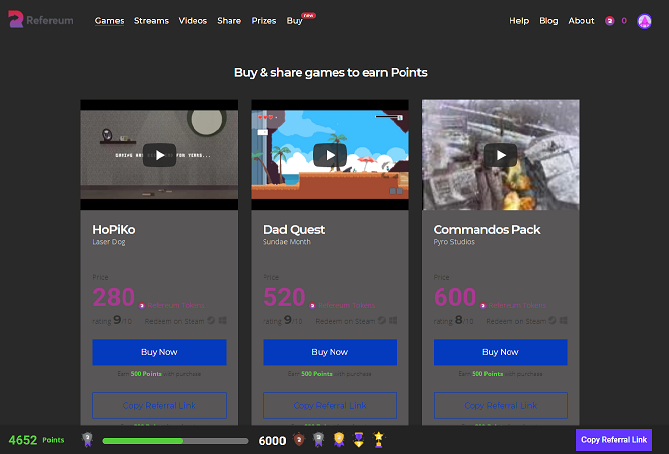Screen dimensions: 669x454
Task: Click the green points progress bar
Action: pos(175,441)
